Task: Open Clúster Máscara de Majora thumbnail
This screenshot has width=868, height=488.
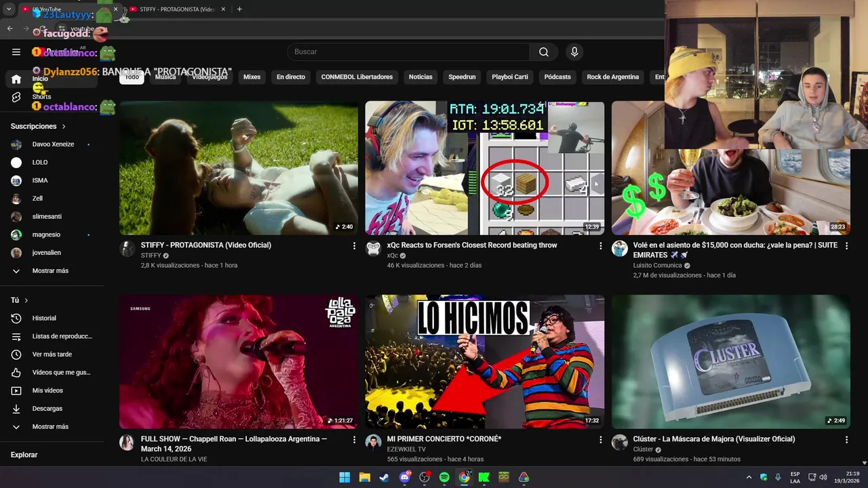Action: [731, 362]
